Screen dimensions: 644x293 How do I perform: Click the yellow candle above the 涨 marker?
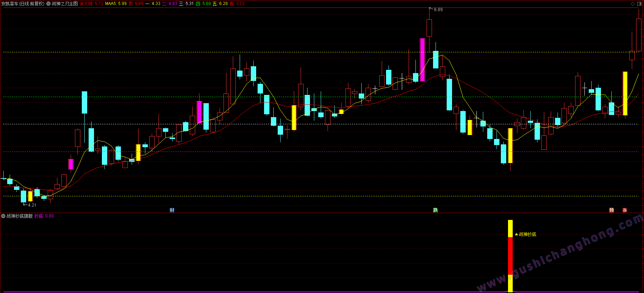pos(625,93)
